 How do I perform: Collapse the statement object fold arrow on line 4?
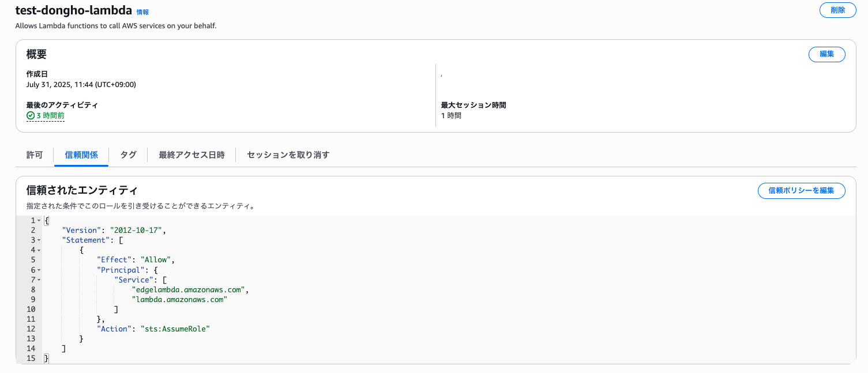(x=39, y=250)
